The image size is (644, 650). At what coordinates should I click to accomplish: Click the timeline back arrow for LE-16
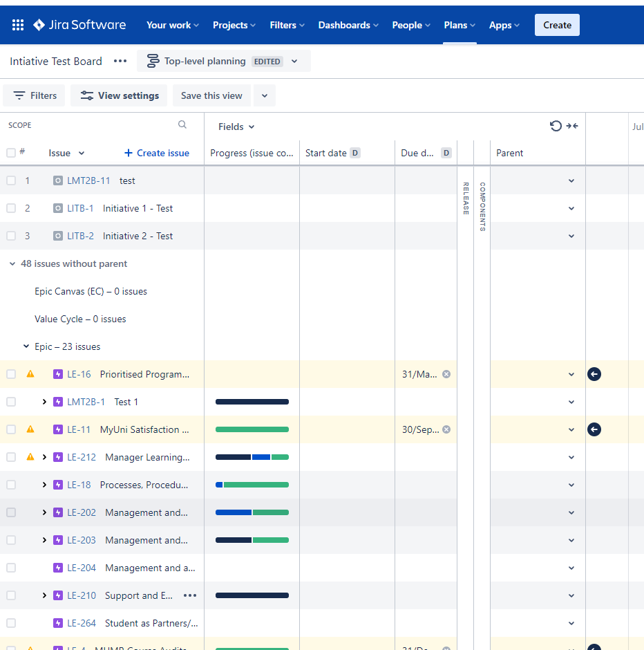click(594, 374)
